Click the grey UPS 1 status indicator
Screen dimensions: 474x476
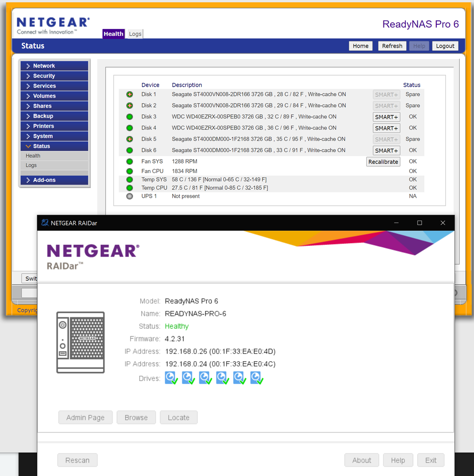(129, 196)
